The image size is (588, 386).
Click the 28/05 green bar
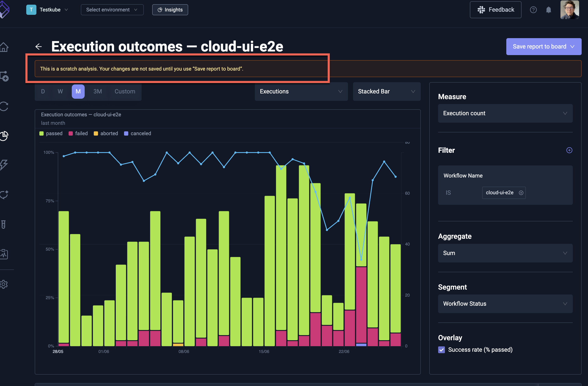click(63, 277)
